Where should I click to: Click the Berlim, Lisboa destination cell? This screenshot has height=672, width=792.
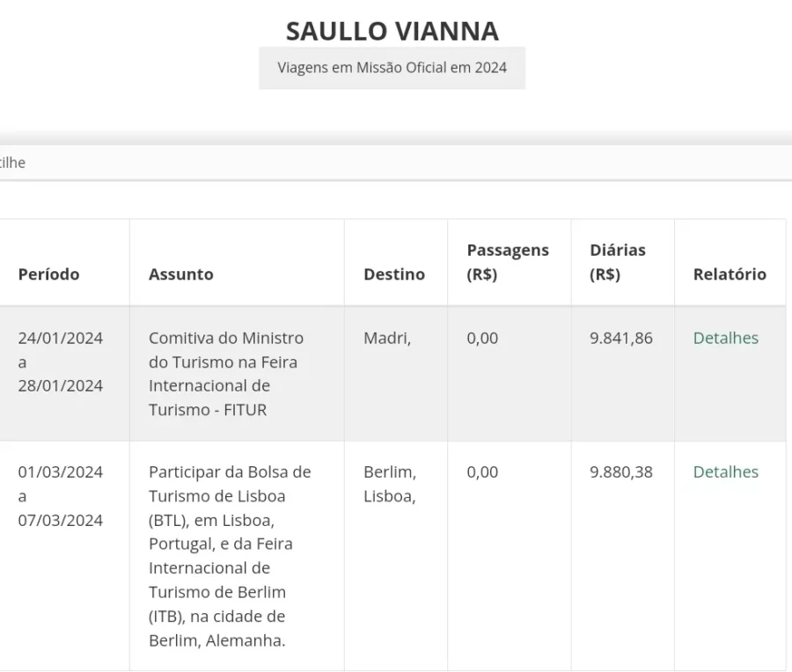click(389, 484)
